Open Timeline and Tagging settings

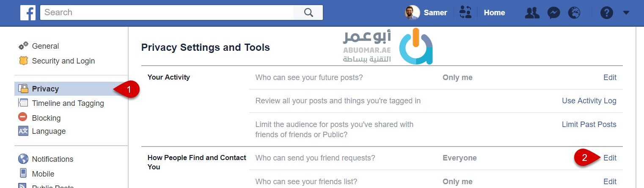click(x=68, y=103)
